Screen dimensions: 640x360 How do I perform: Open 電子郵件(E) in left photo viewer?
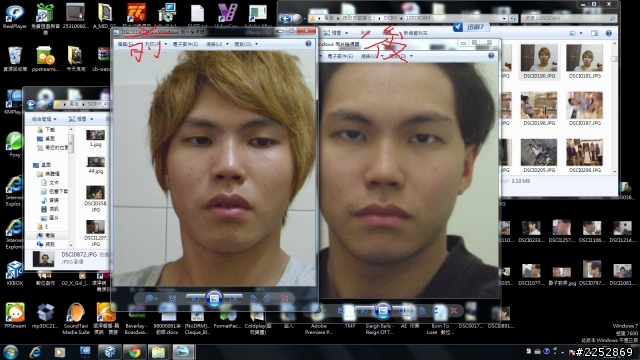coord(185,44)
